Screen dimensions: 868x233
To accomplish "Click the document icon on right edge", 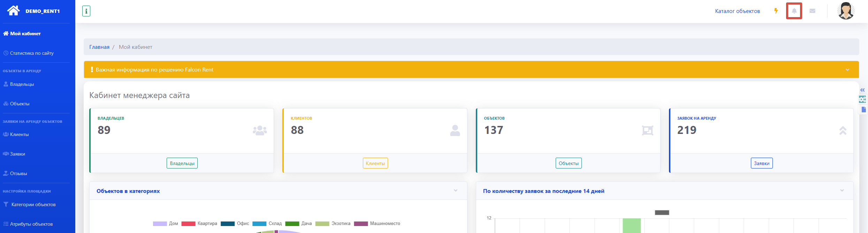I will point(863,110).
